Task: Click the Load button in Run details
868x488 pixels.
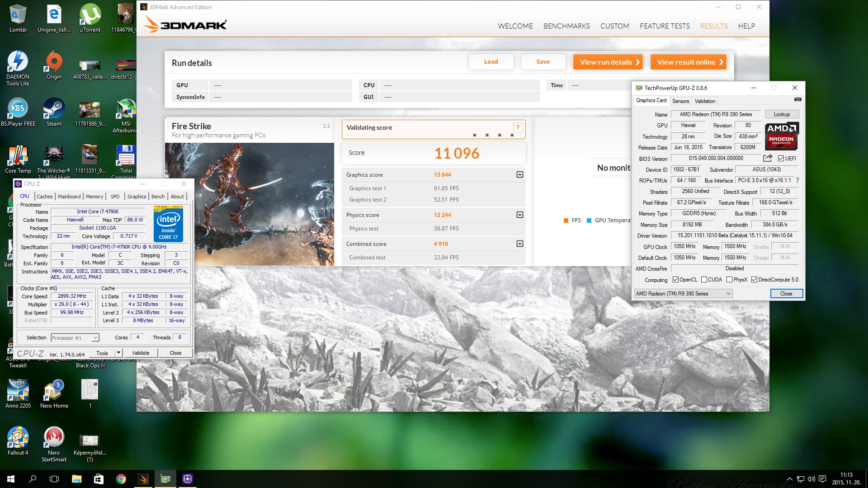Action: [x=491, y=62]
